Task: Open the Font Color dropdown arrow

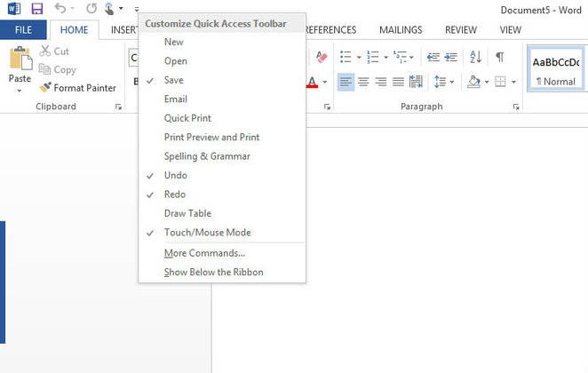Action: [325, 82]
